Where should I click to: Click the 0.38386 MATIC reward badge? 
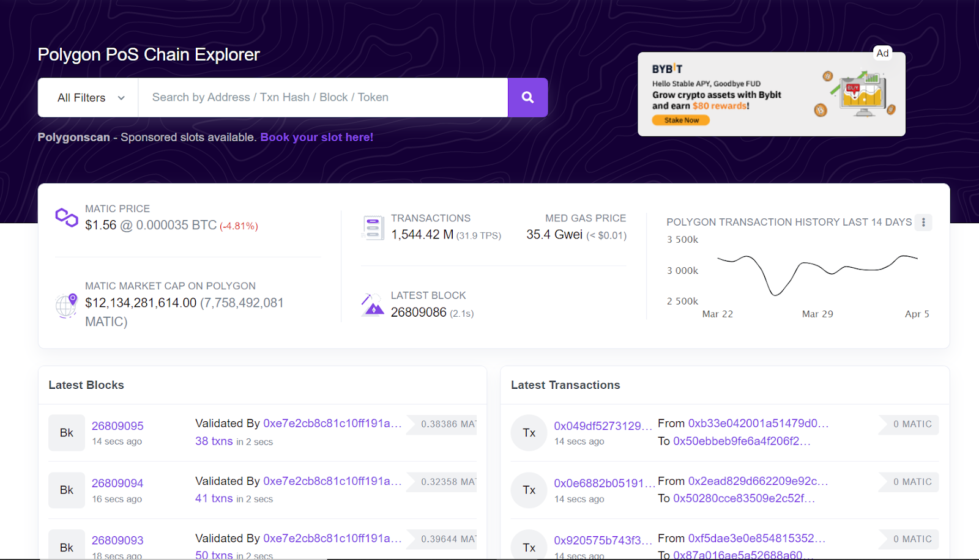(x=442, y=424)
